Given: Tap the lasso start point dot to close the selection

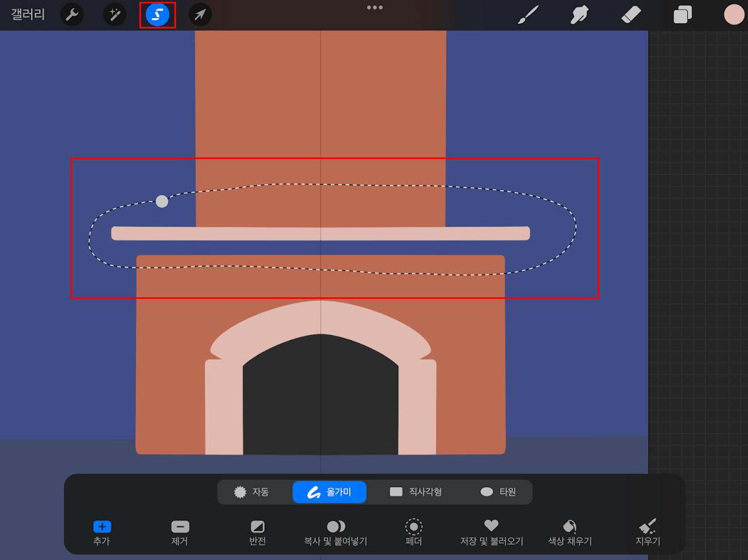Looking at the screenshot, I should (162, 202).
